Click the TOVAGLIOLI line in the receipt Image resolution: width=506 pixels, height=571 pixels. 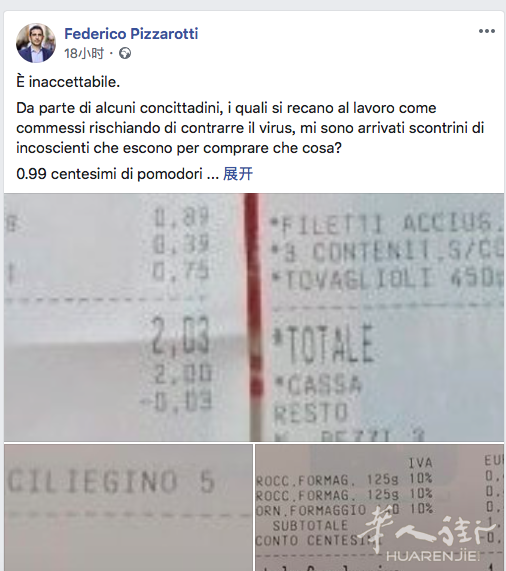tap(388, 280)
